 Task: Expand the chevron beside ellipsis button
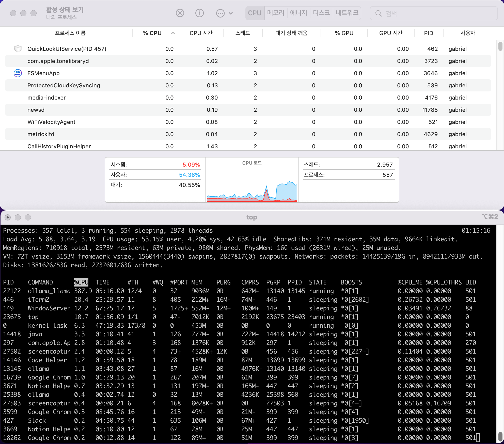coord(231,13)
